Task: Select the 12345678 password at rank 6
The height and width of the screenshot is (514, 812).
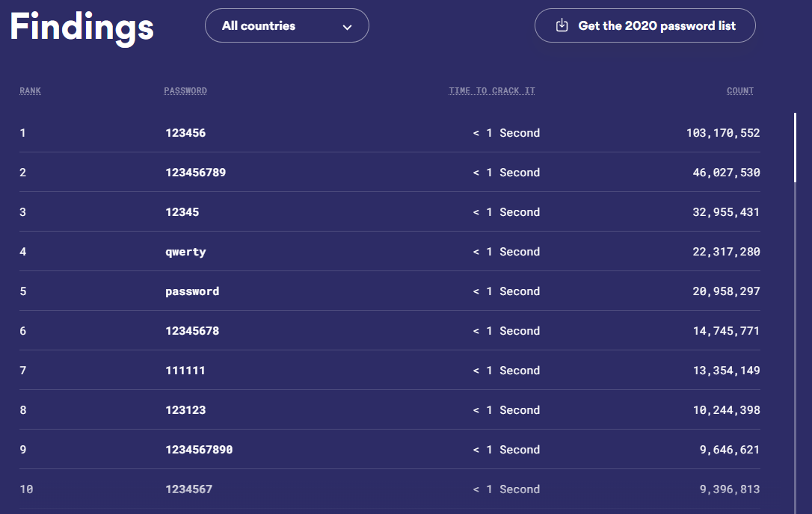Action: (x=192, y=331)
